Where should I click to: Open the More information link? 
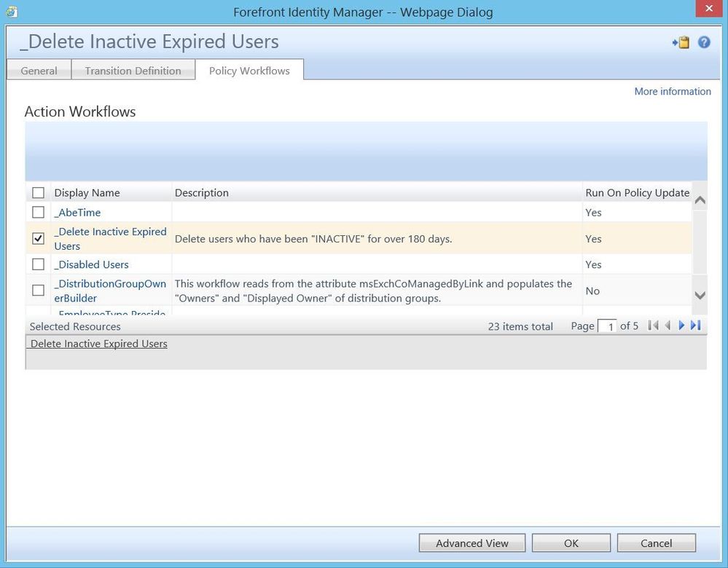[x=673, y=92]
